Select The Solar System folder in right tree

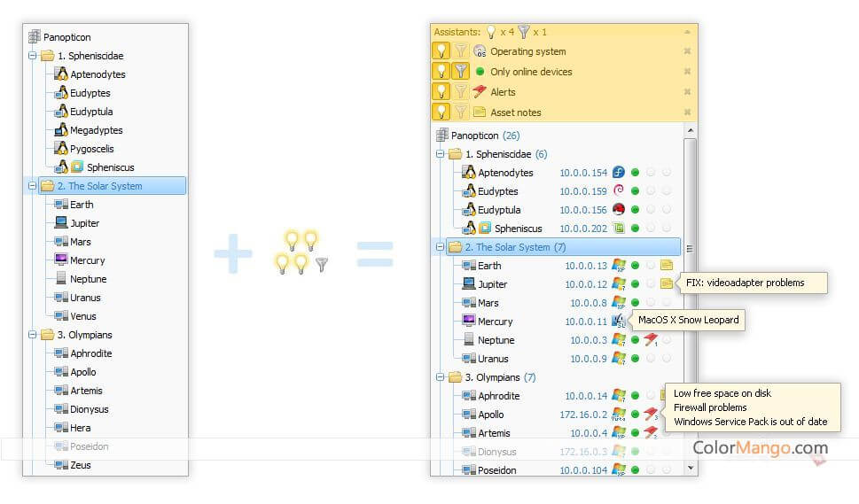512,247
